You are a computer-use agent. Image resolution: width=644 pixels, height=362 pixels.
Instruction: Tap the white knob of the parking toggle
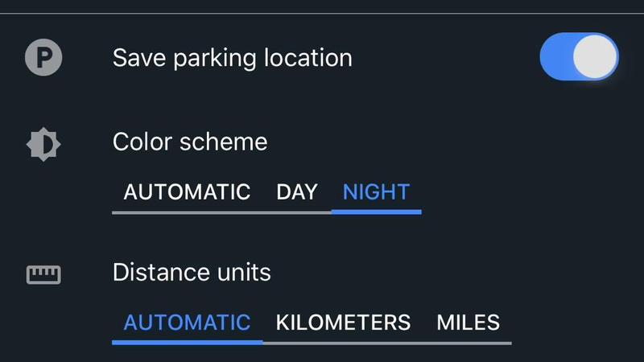595,56
